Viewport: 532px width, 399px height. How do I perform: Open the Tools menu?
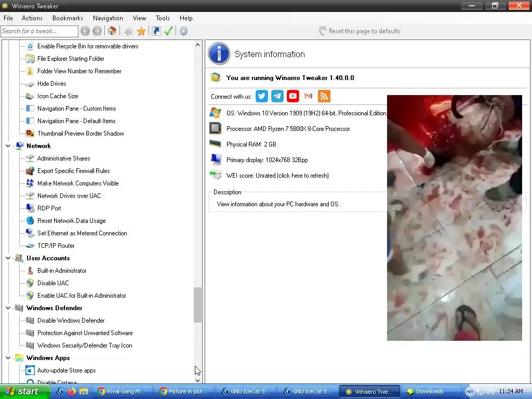click(x=163, y=18)
